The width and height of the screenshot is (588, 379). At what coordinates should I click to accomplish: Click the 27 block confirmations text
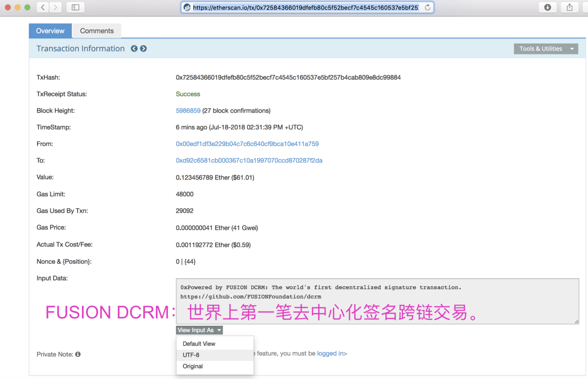coord(236,111)
